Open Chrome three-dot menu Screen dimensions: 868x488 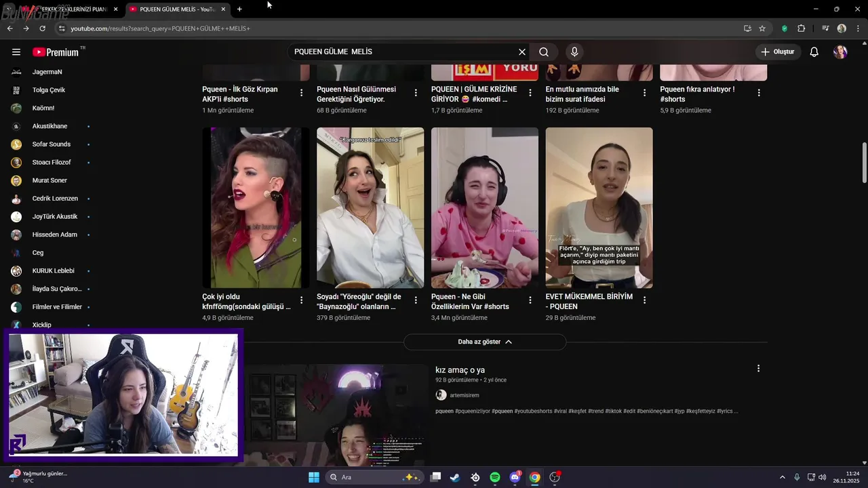tap(859, 28)
